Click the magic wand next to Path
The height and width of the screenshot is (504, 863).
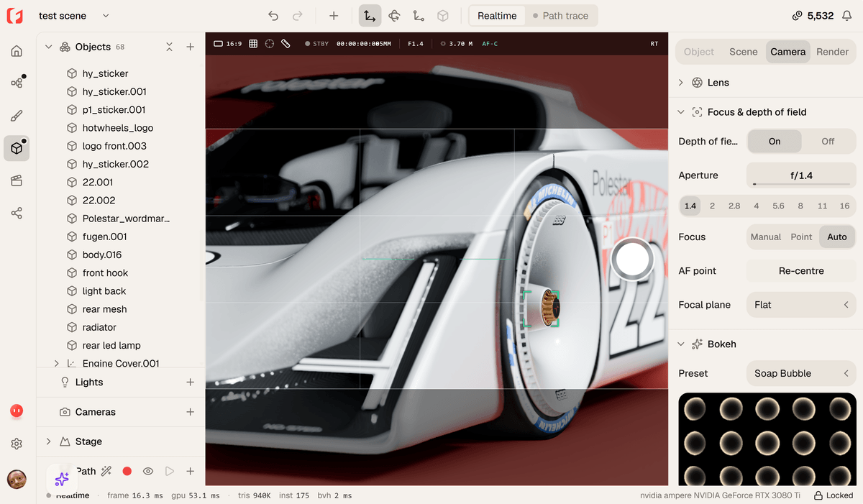pos(106,471)
